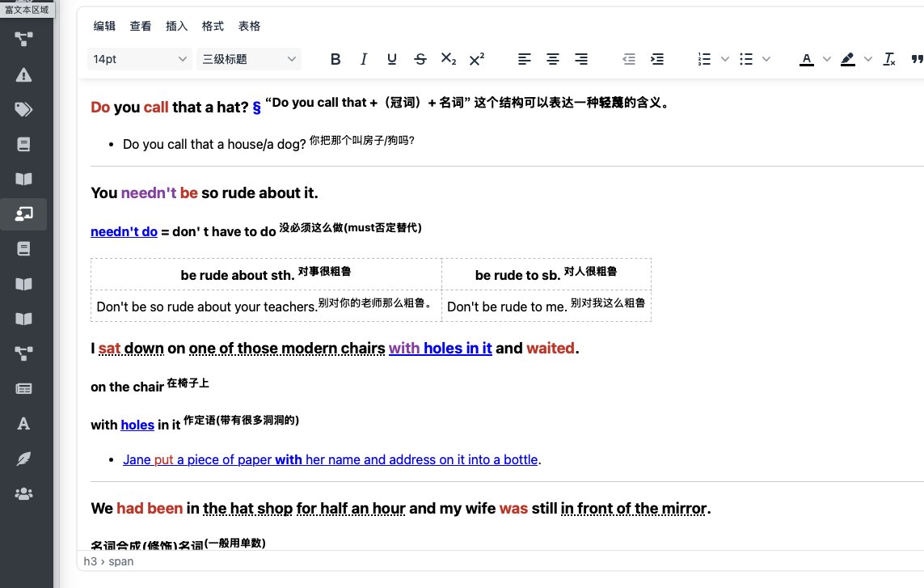924x588 pixels.
Task: Expand numbered list style options arrow
Action: [725, 59]
